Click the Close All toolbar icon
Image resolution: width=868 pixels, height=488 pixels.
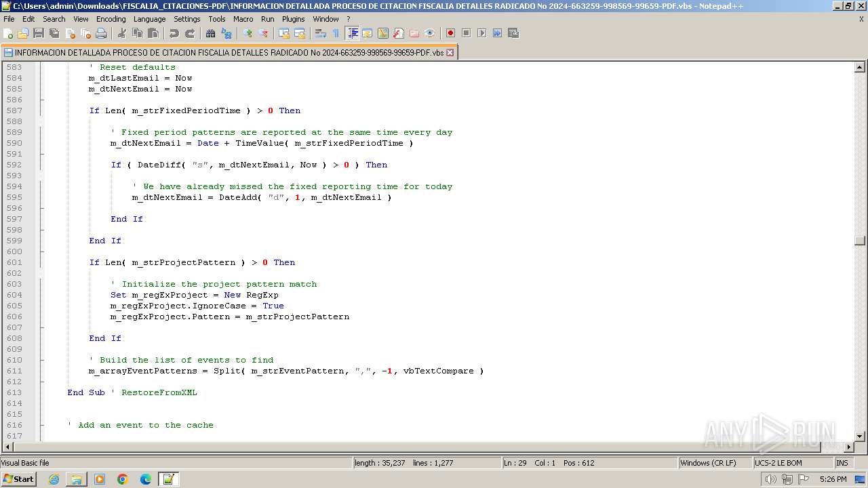(85, 33)
